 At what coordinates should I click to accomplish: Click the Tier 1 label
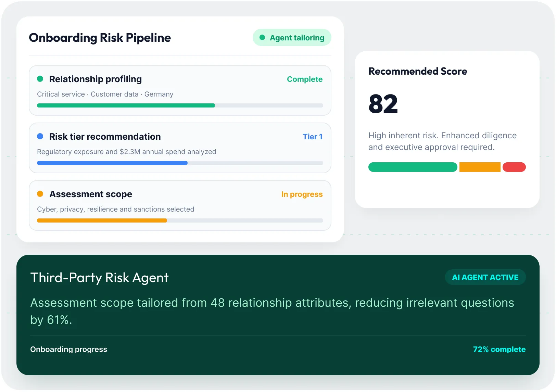click(313, 137)
